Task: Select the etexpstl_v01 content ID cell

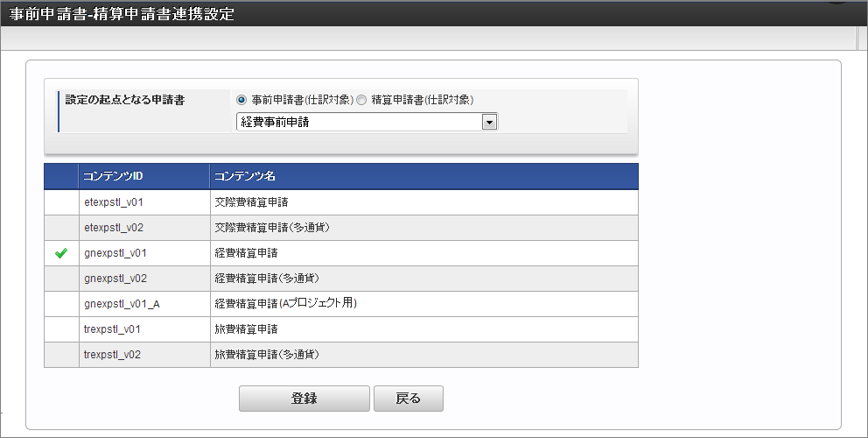Action: [x=144, y=202]
